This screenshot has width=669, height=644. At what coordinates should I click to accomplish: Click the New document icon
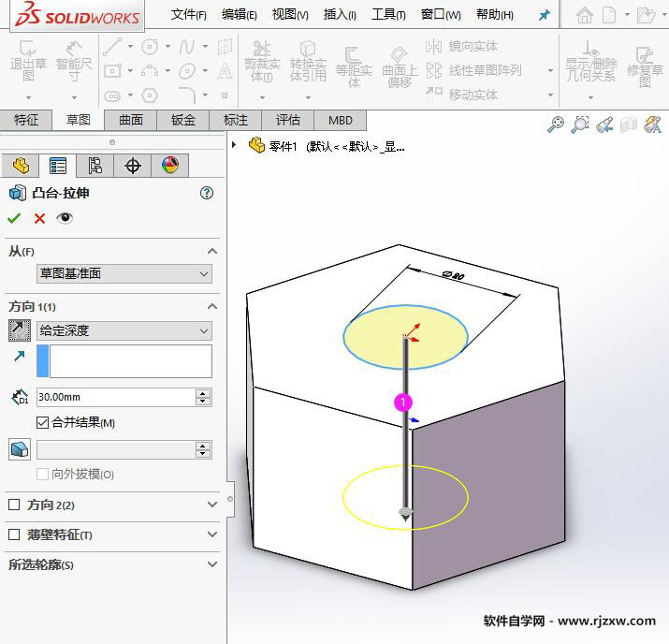click(609, 15)
